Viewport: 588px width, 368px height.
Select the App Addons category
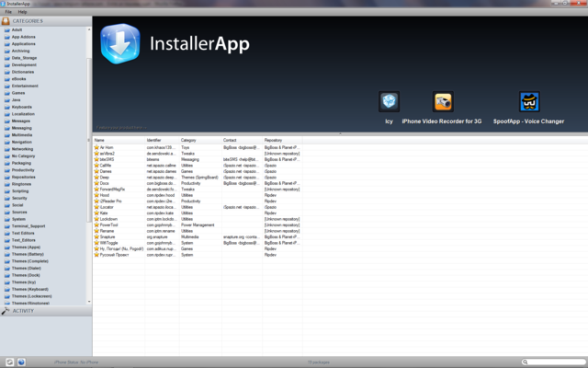23,37
